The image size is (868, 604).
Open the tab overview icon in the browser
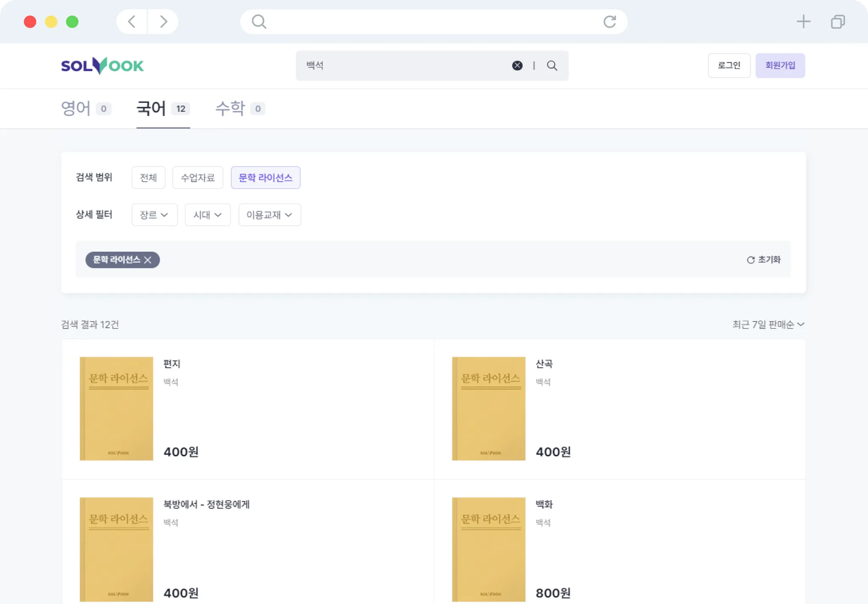point(837,22)
